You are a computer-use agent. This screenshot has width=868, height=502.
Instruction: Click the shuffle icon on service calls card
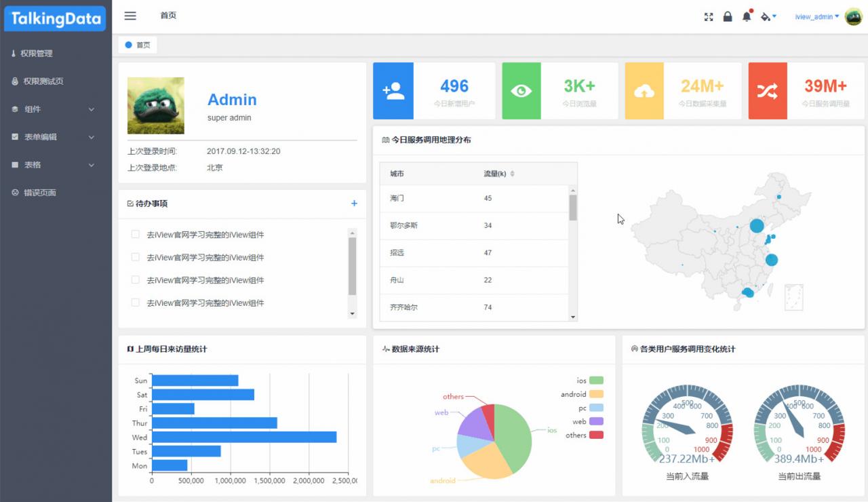(x=768, y=90)
